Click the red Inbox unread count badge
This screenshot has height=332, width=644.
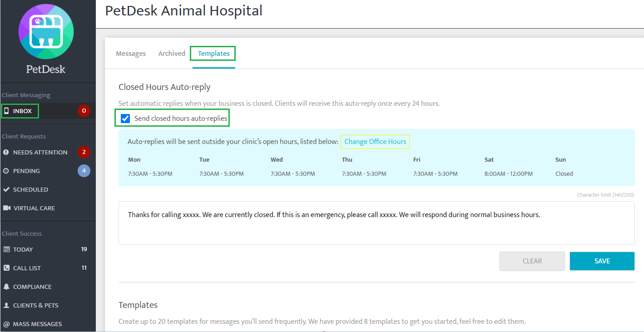coord(84,111)
